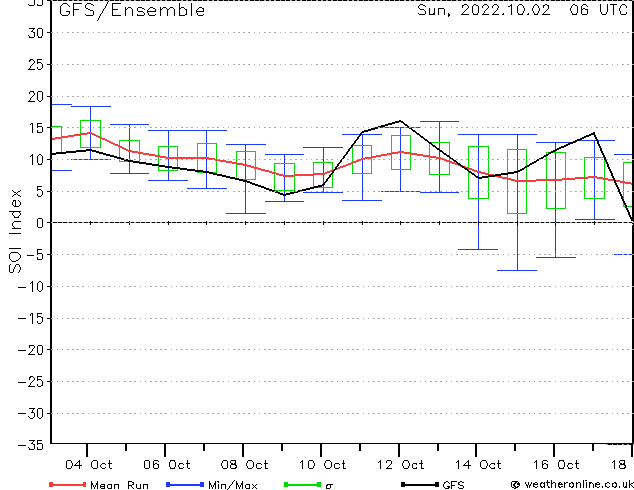Click the red Mean Run legend swatch
The image size is (634, 490).
(x=67, y=484)
